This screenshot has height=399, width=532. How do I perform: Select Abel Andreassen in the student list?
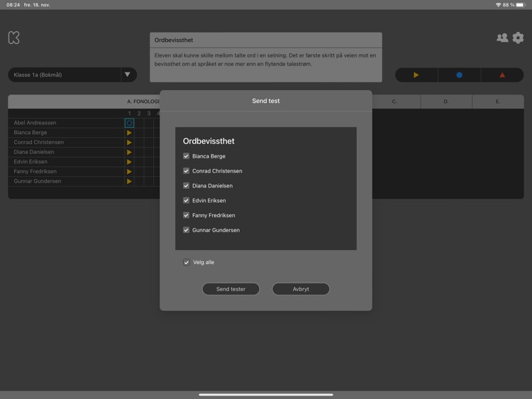[x=35, y=123]
